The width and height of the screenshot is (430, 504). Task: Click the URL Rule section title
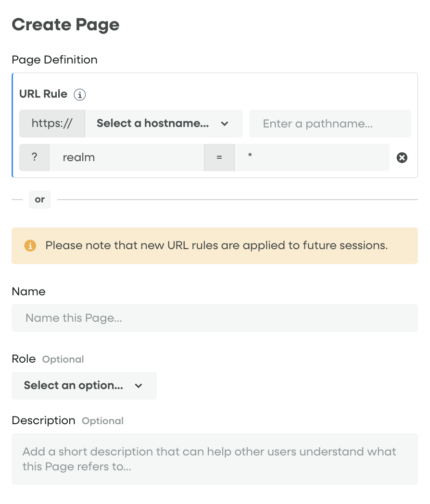(x=43, y=94)
